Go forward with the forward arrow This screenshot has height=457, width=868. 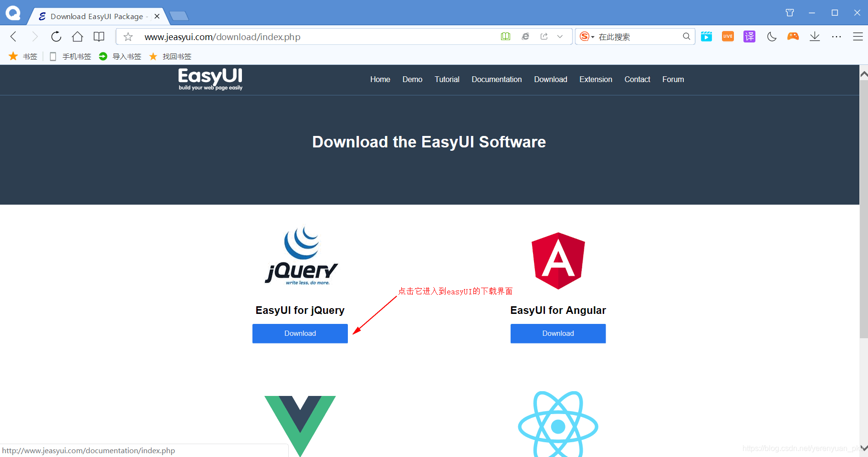[x=34, y=37]
